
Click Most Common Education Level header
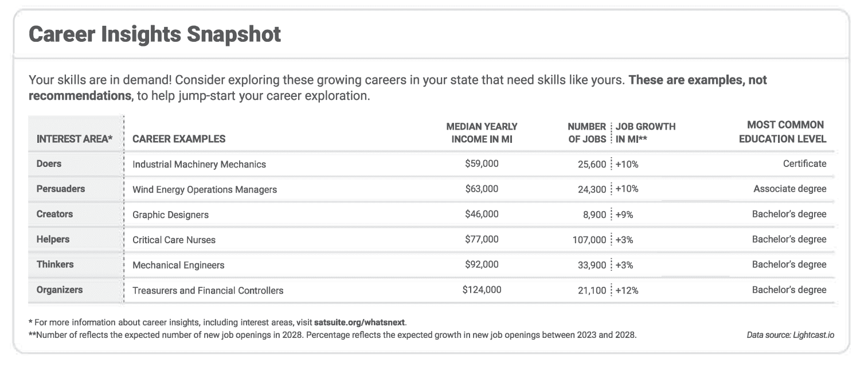click(783, 132)
